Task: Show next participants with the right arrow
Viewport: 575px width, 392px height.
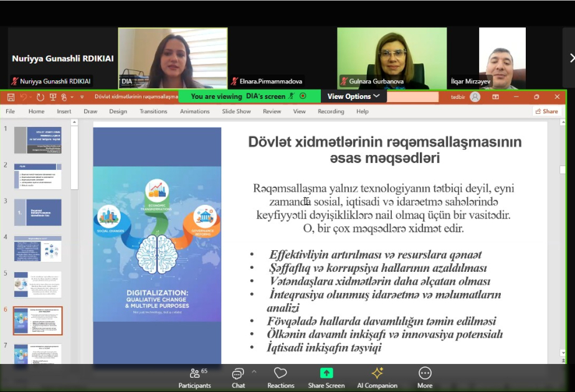Action: (x=571, y=58)
